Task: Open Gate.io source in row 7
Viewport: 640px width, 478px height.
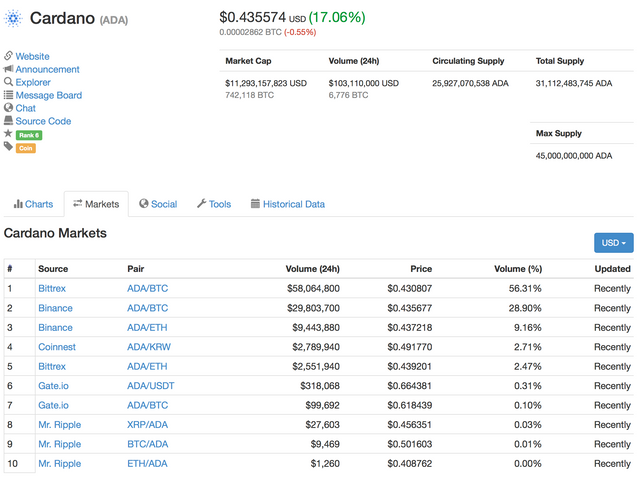Action: 53,405
